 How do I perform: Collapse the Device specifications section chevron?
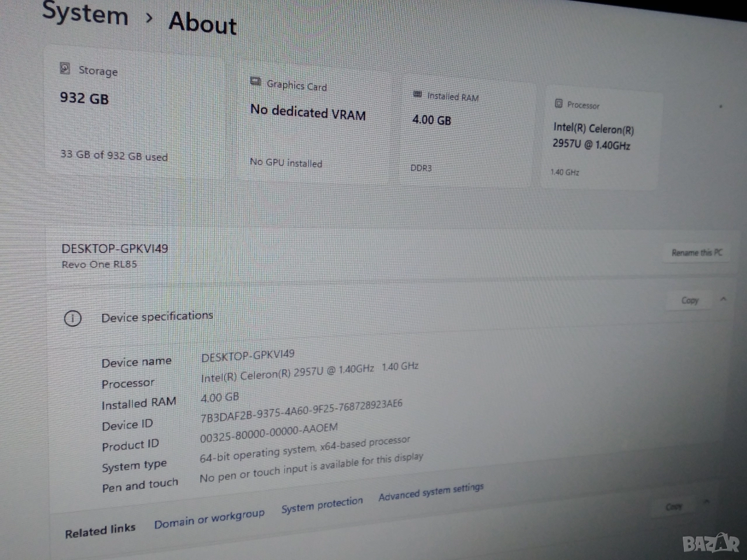[x=724, y=299]
